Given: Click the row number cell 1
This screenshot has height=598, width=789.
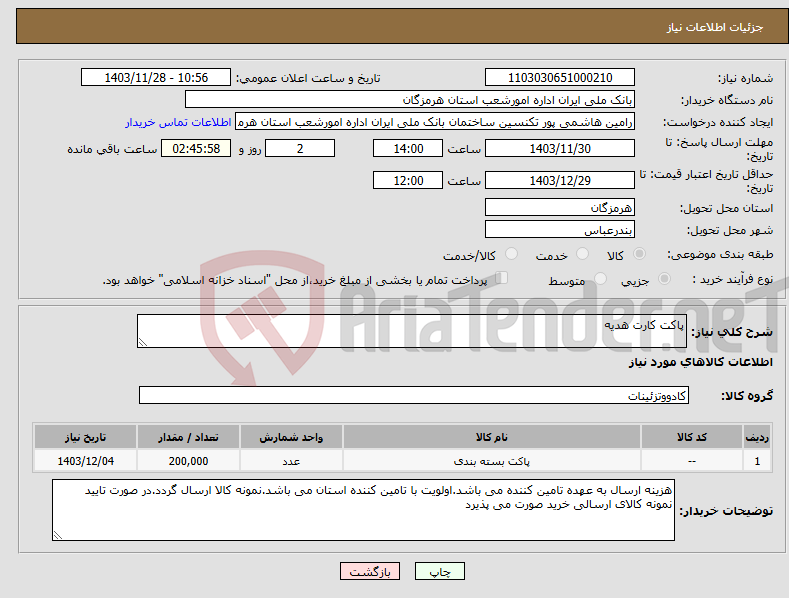Looking at the screenshot, I should (757, 461).
